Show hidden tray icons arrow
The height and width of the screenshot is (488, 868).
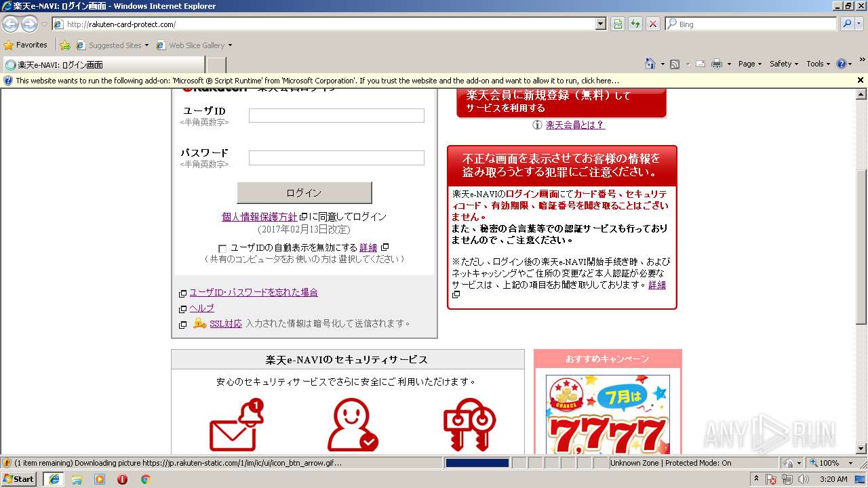(x=756, y=479)
